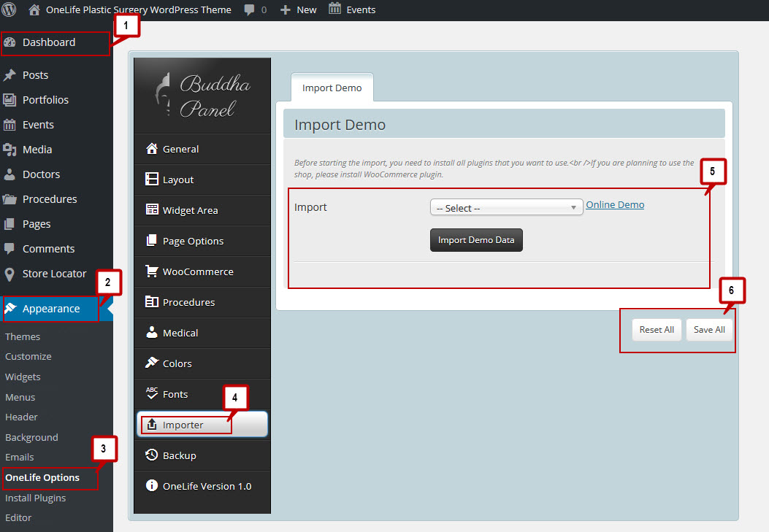
Task: Open the '-- Select --' demo dropdown
Action: (x=506, y=207)
